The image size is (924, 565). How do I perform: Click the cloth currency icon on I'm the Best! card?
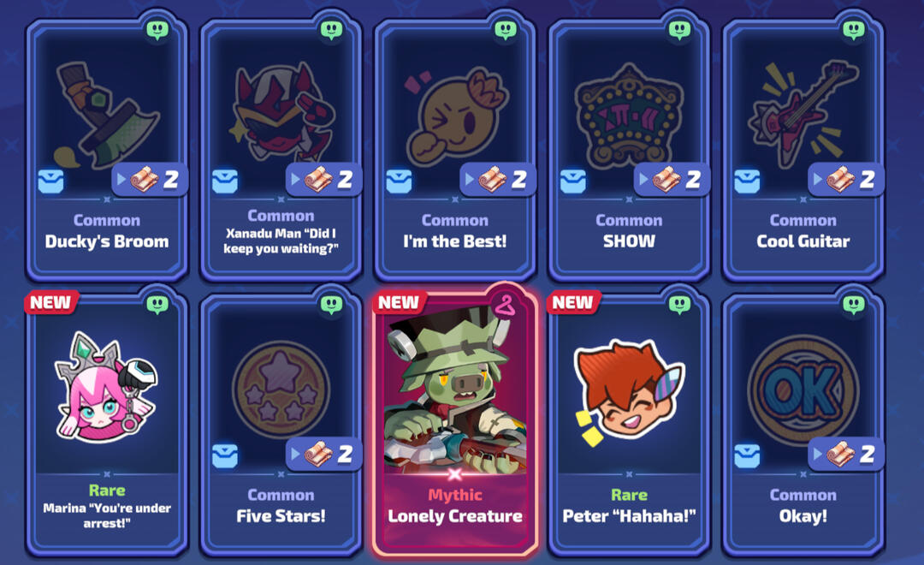coord(491,179)
